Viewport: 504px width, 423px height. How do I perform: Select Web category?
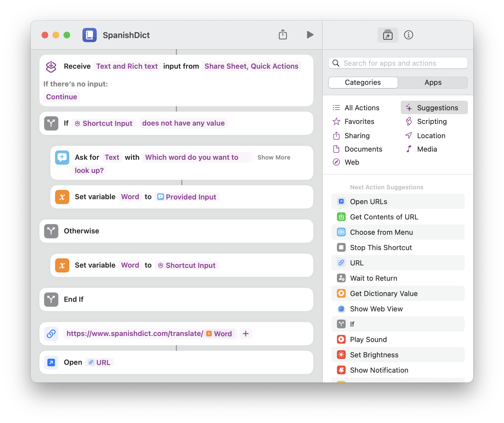coord(346,162)
